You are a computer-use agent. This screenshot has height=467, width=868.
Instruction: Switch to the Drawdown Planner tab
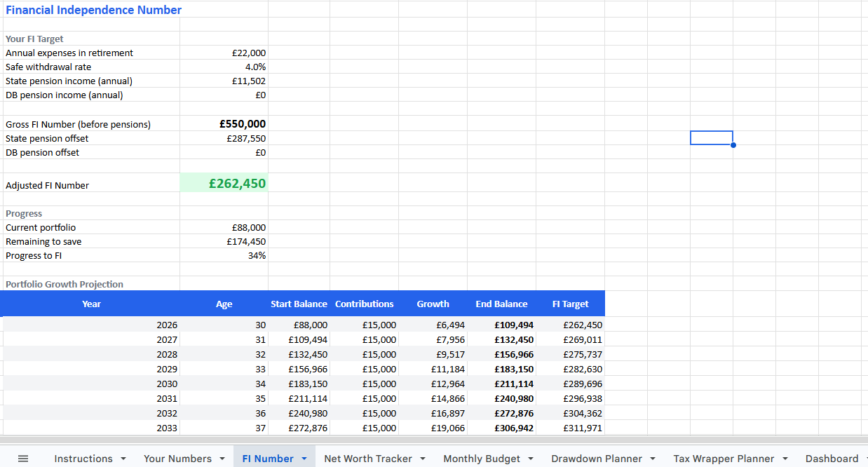[x=597, y=458]
